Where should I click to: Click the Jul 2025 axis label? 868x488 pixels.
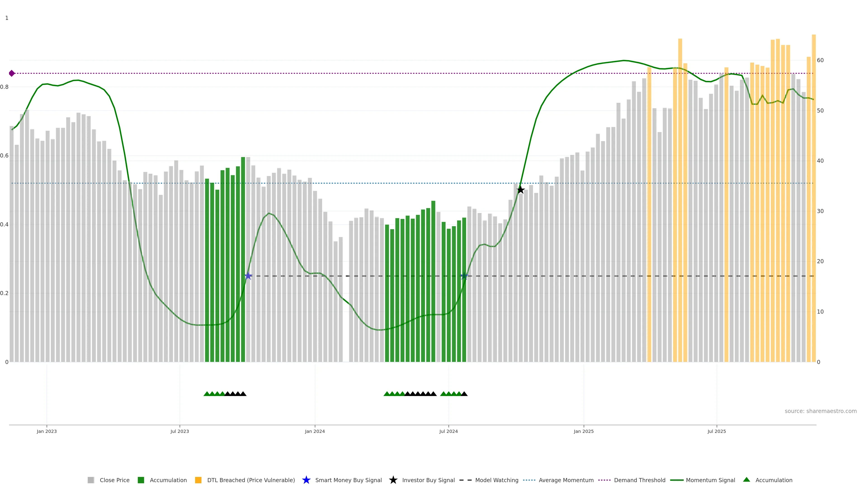(x=716, y=431)
